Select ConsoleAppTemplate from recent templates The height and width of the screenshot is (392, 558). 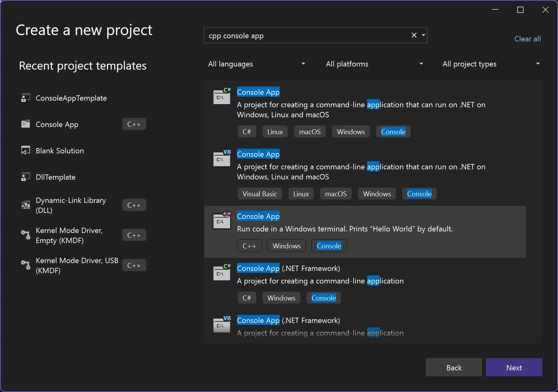click(71, 98)
